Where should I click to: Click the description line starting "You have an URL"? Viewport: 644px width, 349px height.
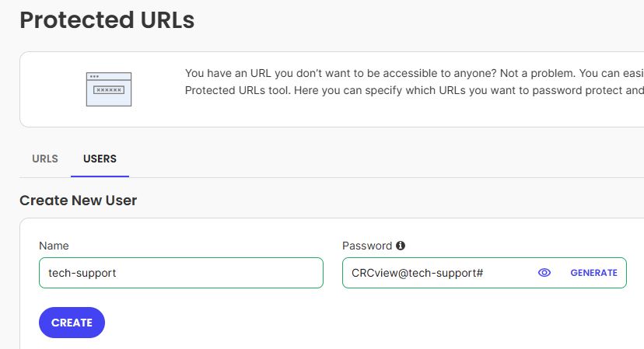(x=412, y=73)
